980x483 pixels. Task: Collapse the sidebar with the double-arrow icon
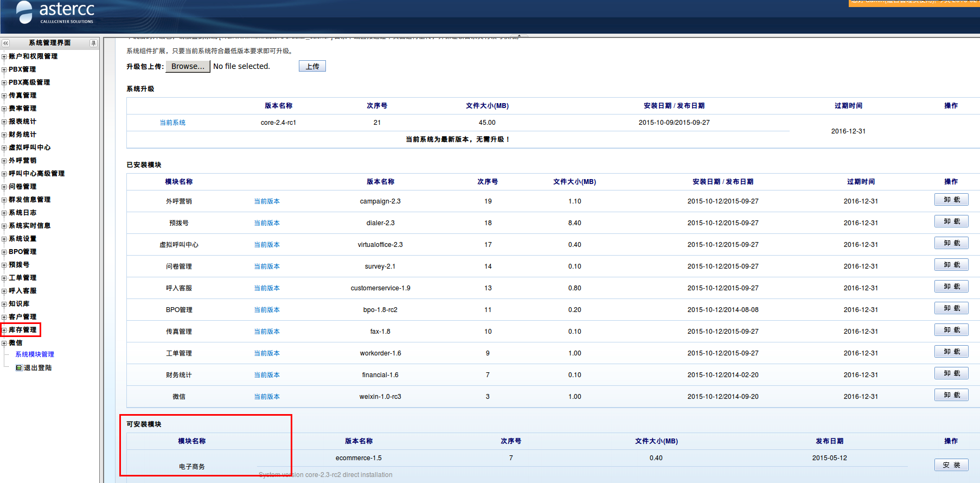point(5,43)
